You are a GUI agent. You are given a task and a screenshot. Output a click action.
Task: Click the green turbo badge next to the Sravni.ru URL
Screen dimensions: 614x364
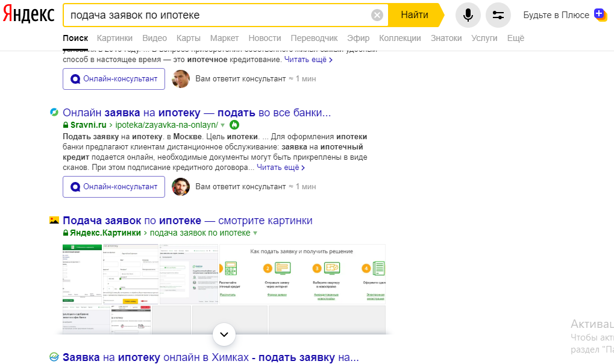[234, 125]
